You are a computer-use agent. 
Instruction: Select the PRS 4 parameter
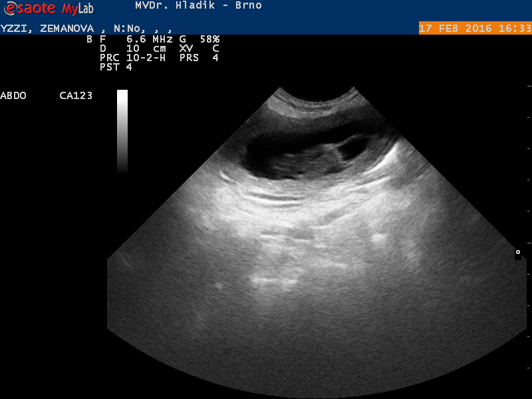tap(199, 58)
